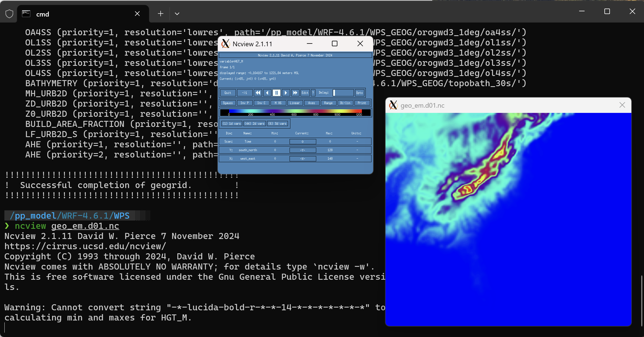This screenshot has width=644, height=337.
Task: Open the colormap Edit tool
Action: click(x=305, y=93)
